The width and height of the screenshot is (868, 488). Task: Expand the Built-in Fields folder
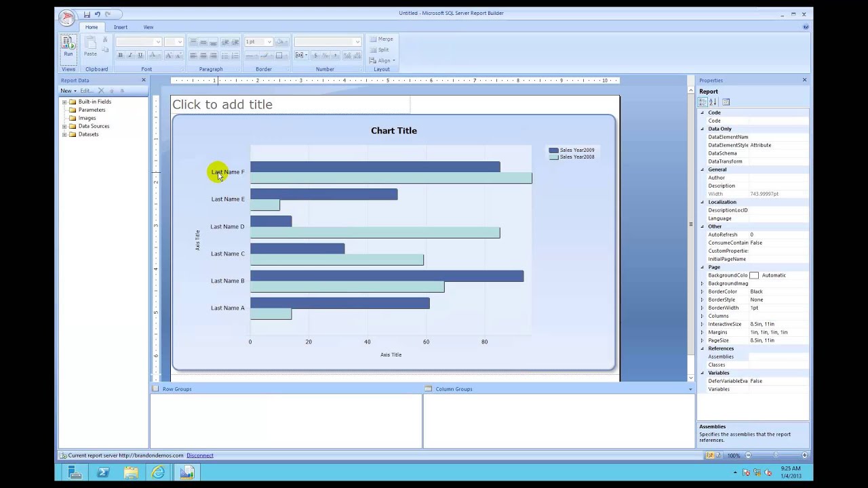[64, 102]
